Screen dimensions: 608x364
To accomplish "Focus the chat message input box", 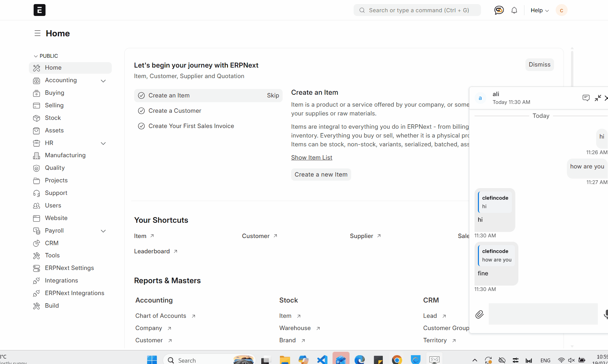I will (x=543, y=314).
